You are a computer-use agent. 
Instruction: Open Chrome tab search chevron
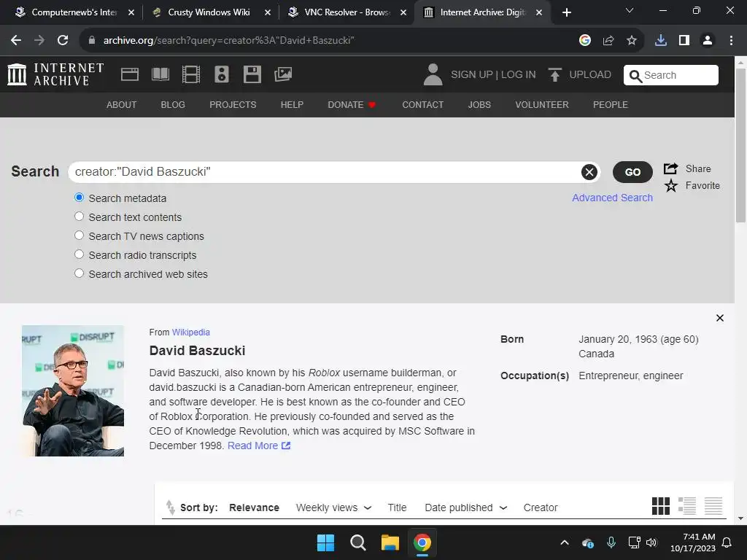click(630, 10)
